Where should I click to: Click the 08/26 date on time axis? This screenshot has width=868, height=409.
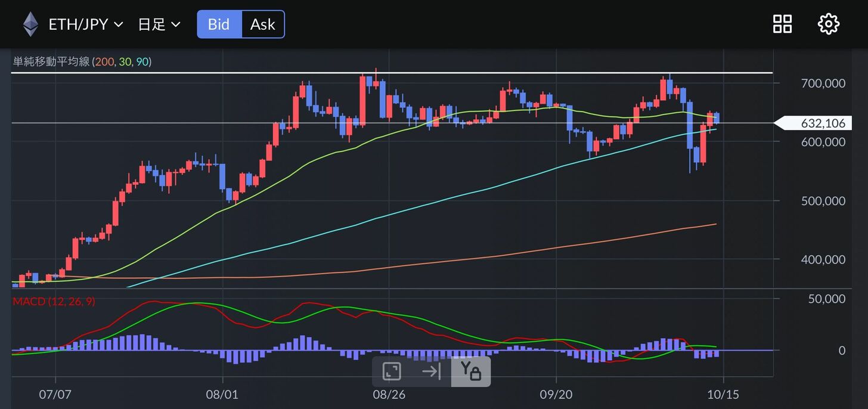(388, 394)
